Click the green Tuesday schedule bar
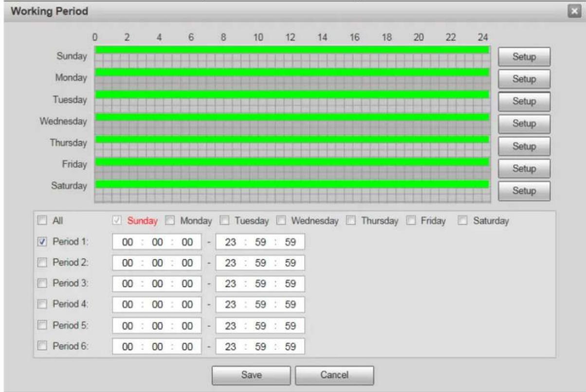 click(x=292, y=94)
